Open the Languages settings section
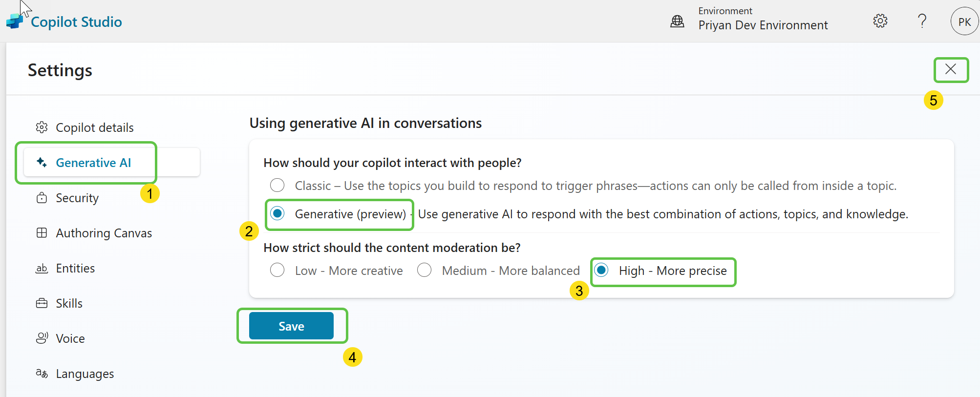Image resolution: width=980 pixels, height=397 pixels. 85,374
